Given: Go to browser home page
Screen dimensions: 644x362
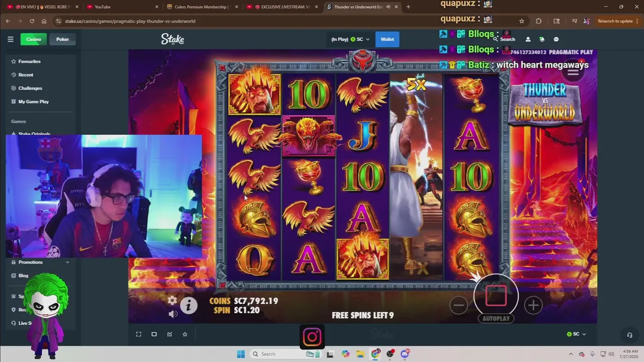Looking at the screenshot, I should [44, 21].
